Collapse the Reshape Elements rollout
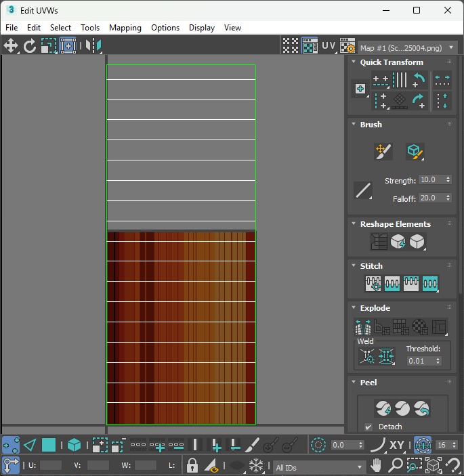The width and height of the screenshot is (464, 476). 354,223
